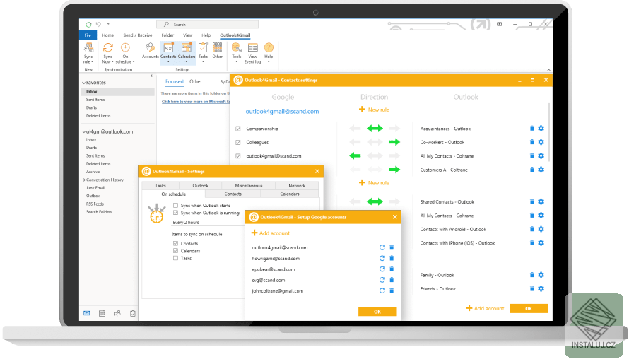This screenshot has width=629, height=364.
Task: Open People view in navigation bar
Action: point(117,313)
